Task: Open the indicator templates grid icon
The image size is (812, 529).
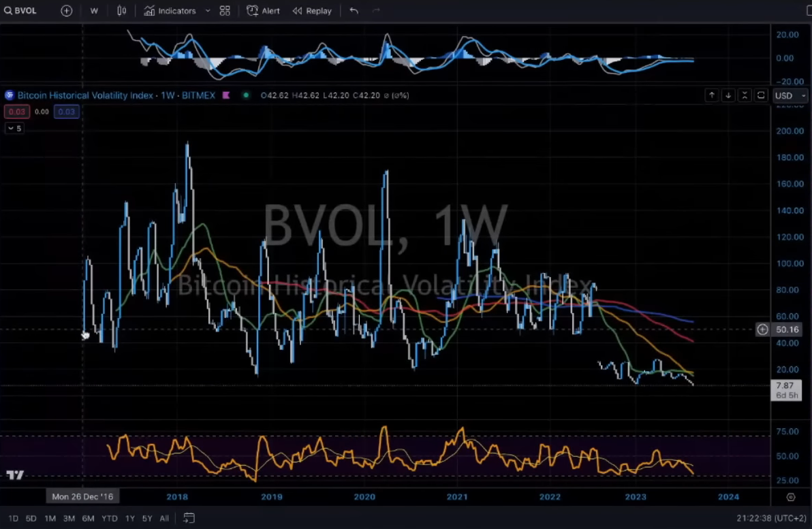Action: [x=225, y=11]
